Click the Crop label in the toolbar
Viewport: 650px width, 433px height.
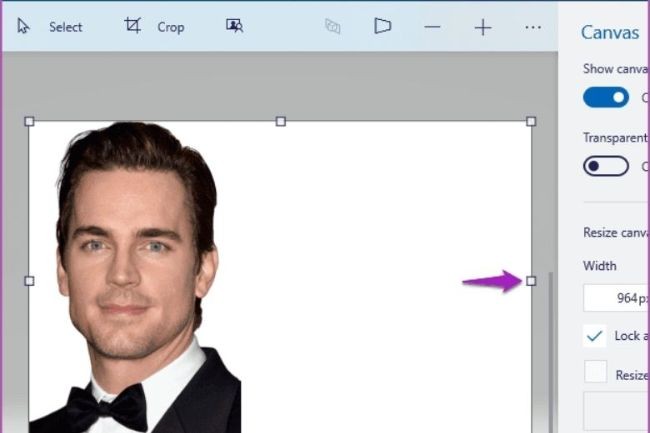pyautogui.click(x=171, y=27)
